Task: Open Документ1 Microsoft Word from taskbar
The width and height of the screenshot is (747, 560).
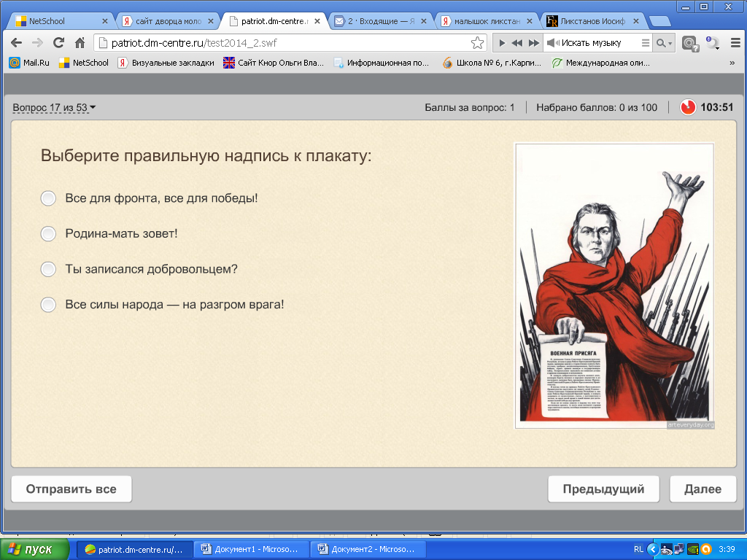Action: pos(252,550)
